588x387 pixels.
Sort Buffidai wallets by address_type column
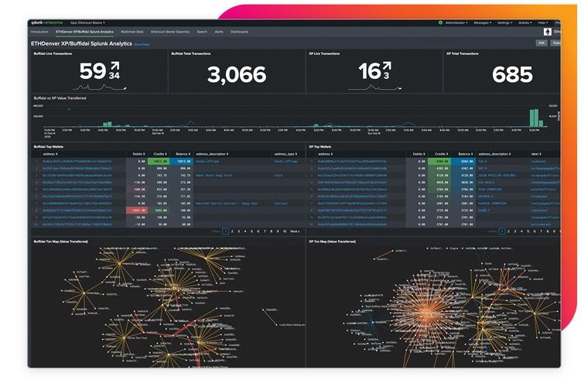tap(285, 154)
